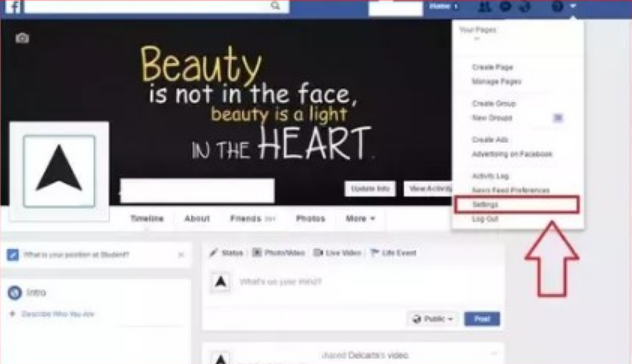Click the composer profile avatar

220,282
